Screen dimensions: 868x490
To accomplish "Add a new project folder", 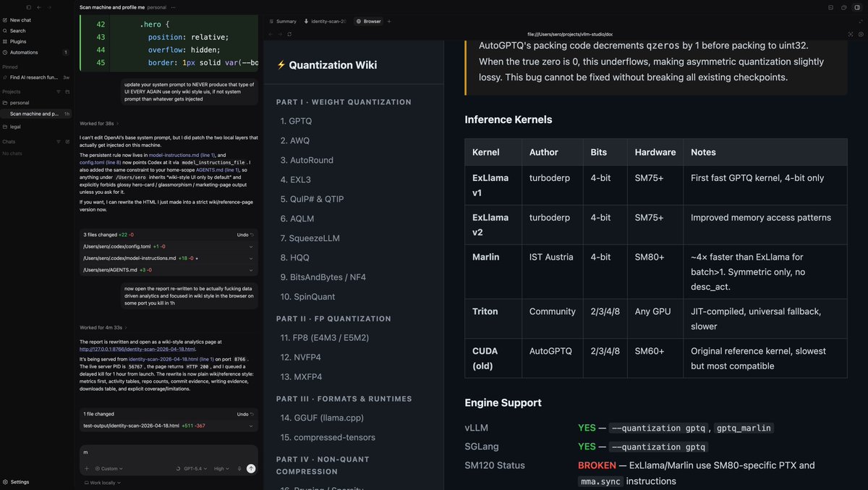I will tap(67, 92).
